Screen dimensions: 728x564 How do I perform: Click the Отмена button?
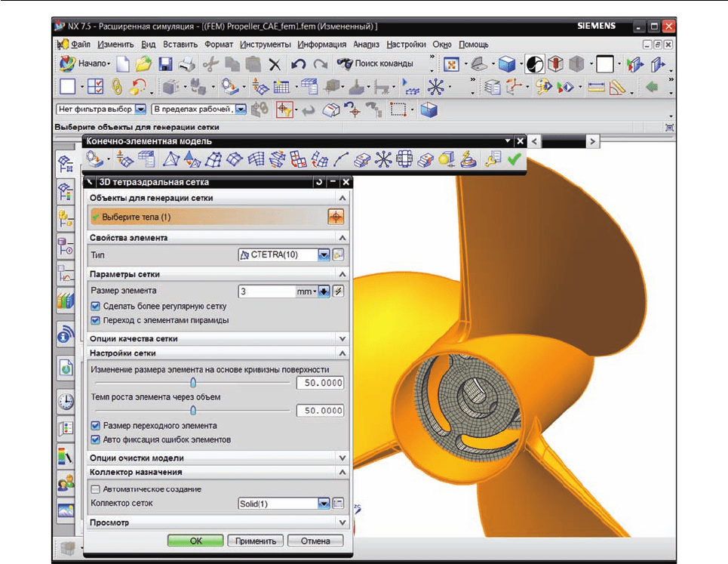[x=315, y=541]
